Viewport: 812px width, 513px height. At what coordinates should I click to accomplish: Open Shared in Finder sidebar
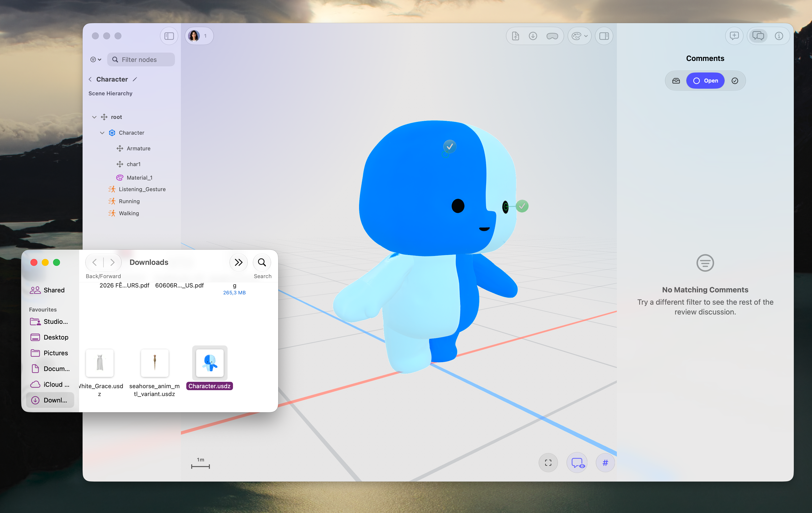tap(50, 290)
